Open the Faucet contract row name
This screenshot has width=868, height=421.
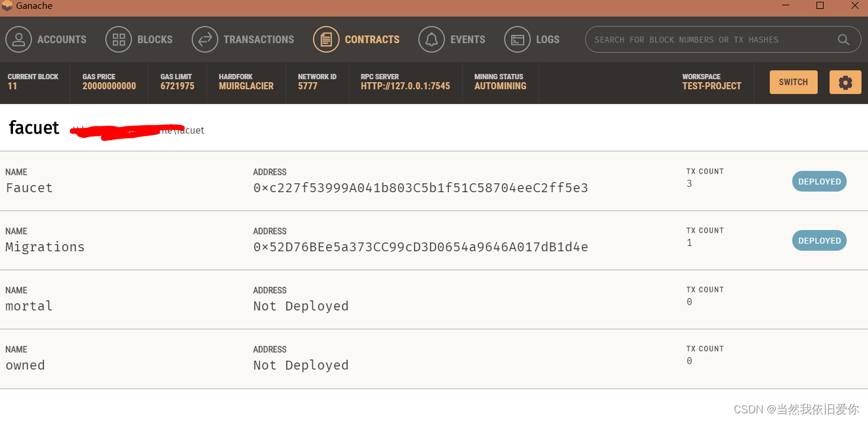(x=29, y=188)
